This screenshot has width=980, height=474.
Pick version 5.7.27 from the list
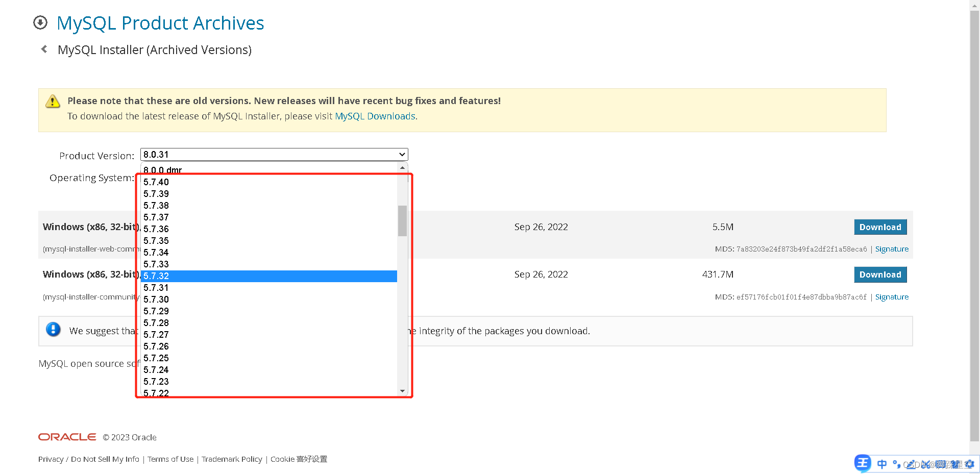point(269,335)
